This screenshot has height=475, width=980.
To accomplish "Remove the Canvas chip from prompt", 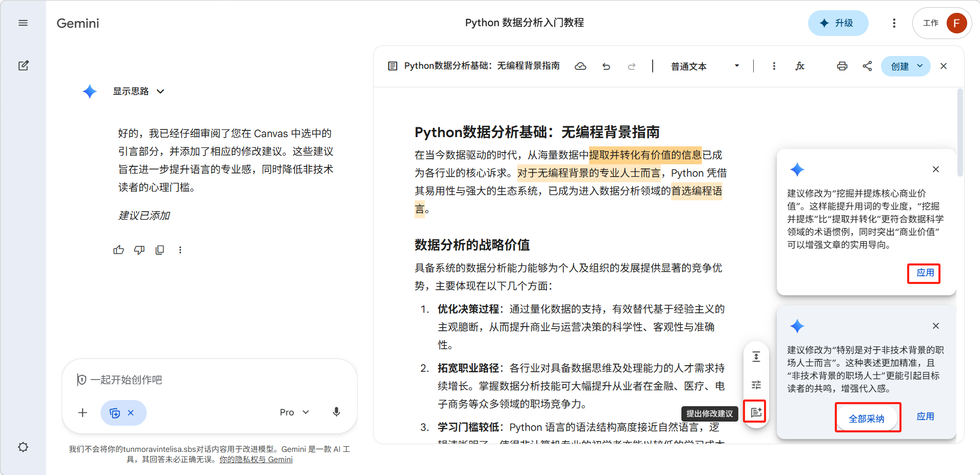I will coord(131,413).
